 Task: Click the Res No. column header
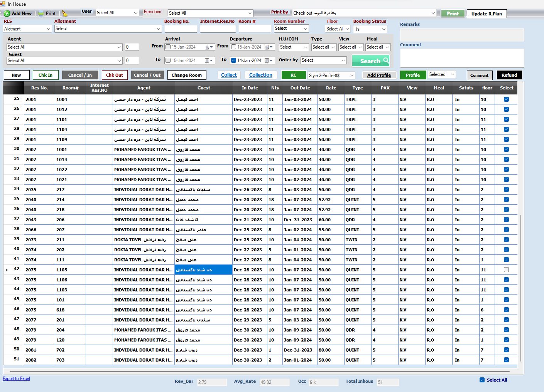40,88
